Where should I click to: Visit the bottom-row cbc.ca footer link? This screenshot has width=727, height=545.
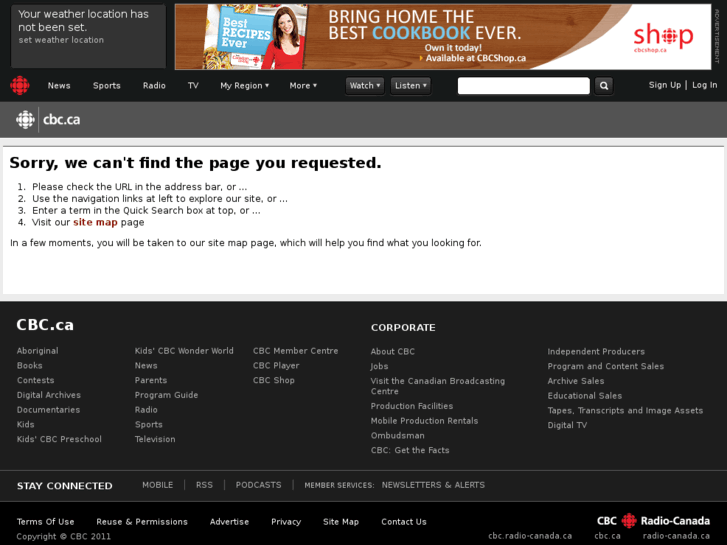[x=607, y=536]
